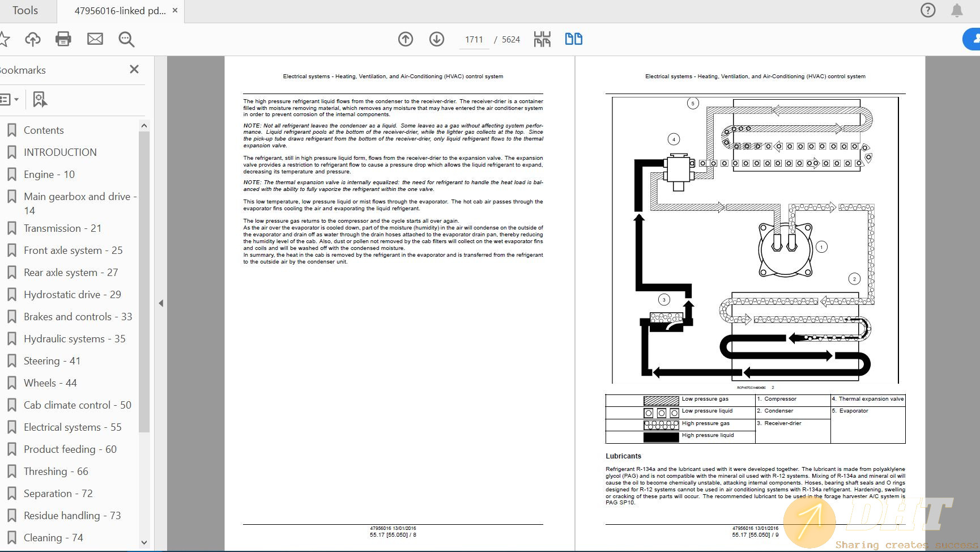Image resolution: width=980 pixels, height=552 pixels.
Task: Click the "Receiver-drier" legend entry
Action: pyautogui.click(x=783, y=423)
